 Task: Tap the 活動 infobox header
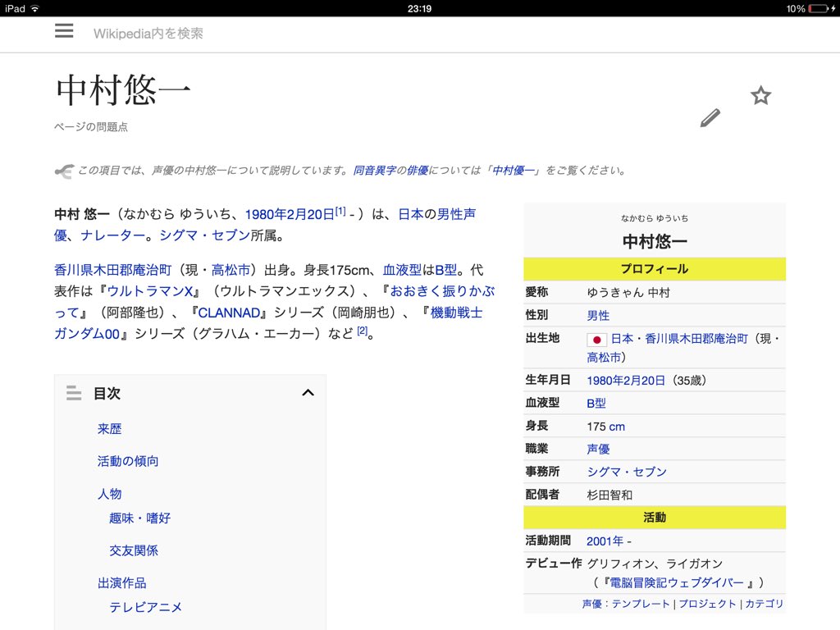click(x=655, y=518)
